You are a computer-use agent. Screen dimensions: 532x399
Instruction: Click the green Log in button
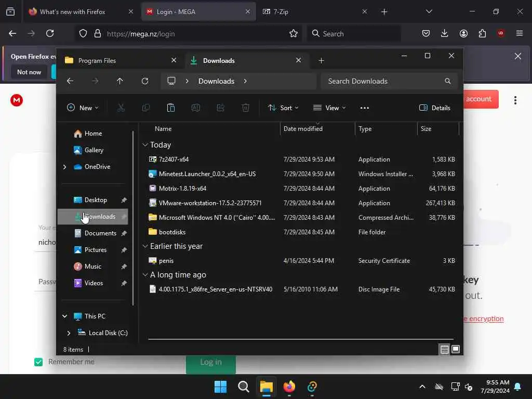click(211, 364)
